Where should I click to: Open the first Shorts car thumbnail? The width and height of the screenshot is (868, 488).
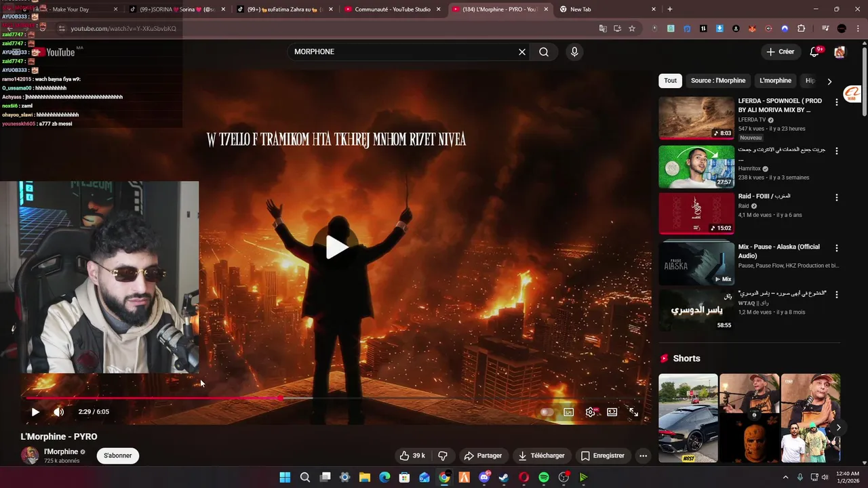pos(688,418)
